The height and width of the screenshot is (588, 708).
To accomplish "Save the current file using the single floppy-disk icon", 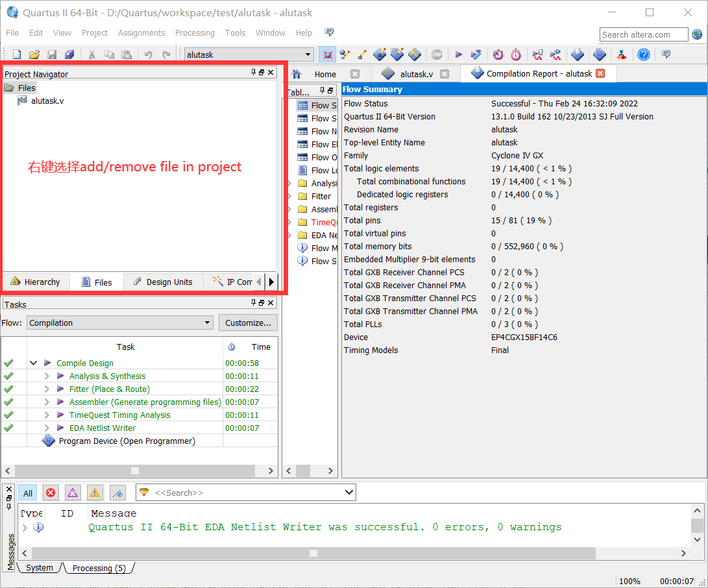I will coord(52,55).
